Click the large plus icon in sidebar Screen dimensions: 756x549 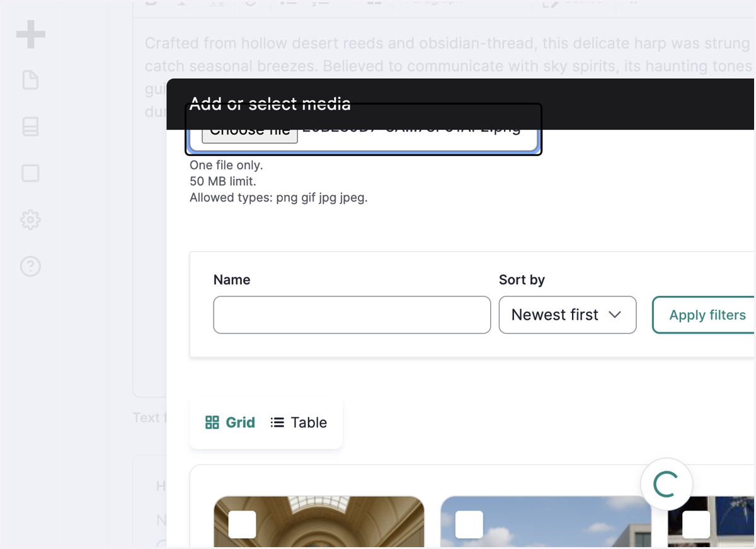point(30,34)
